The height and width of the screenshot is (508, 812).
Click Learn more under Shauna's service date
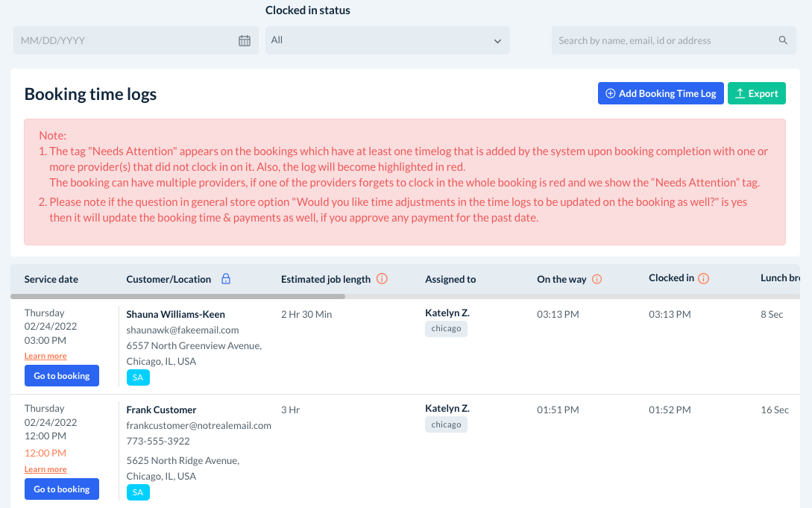[45, 357]
